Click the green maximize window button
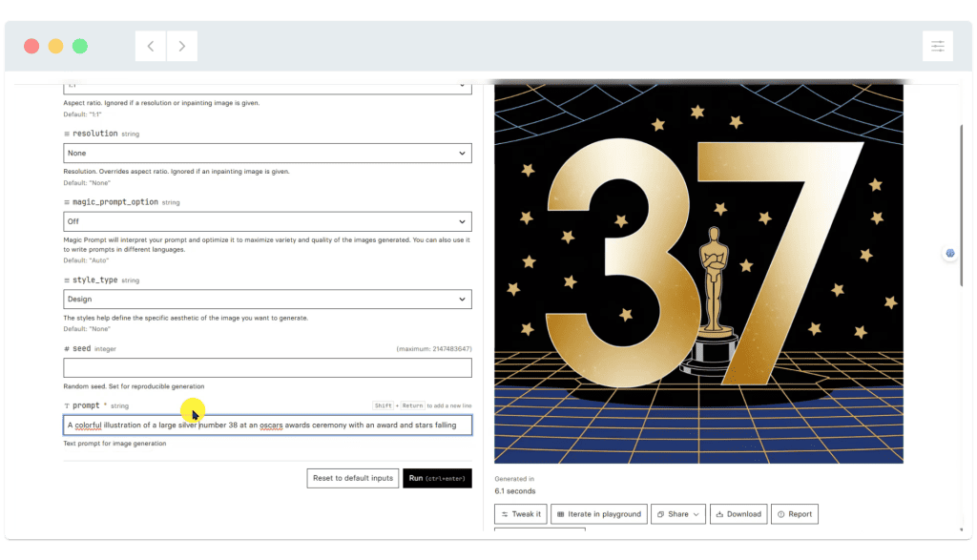 pyautogui.click(x=80, y=46)
